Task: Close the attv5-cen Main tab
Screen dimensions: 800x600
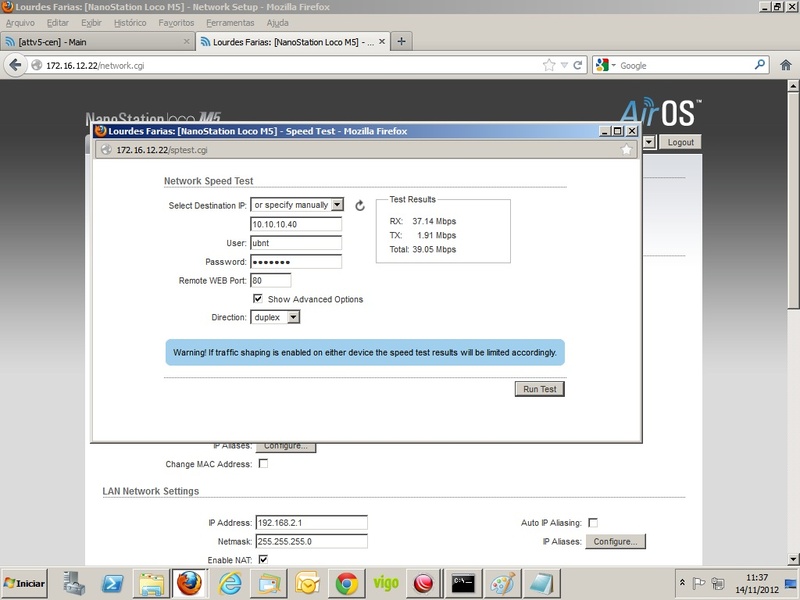Action: pyautogui.click(x=187, y=41)
